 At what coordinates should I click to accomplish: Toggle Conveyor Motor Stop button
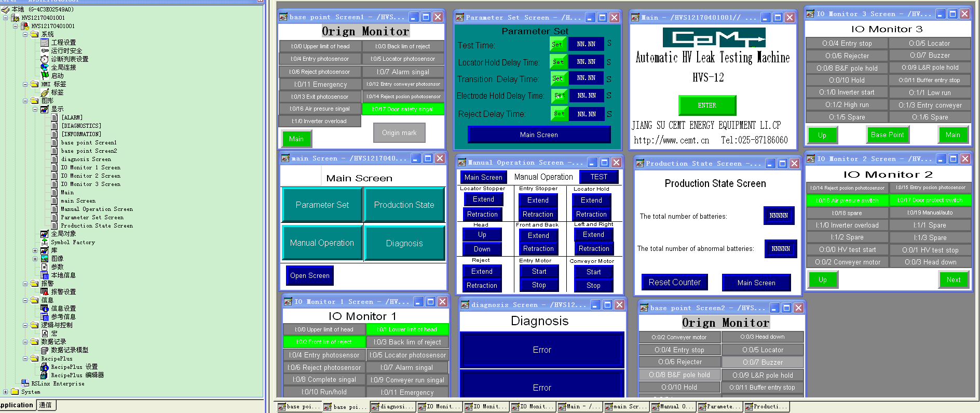[593, 286]
